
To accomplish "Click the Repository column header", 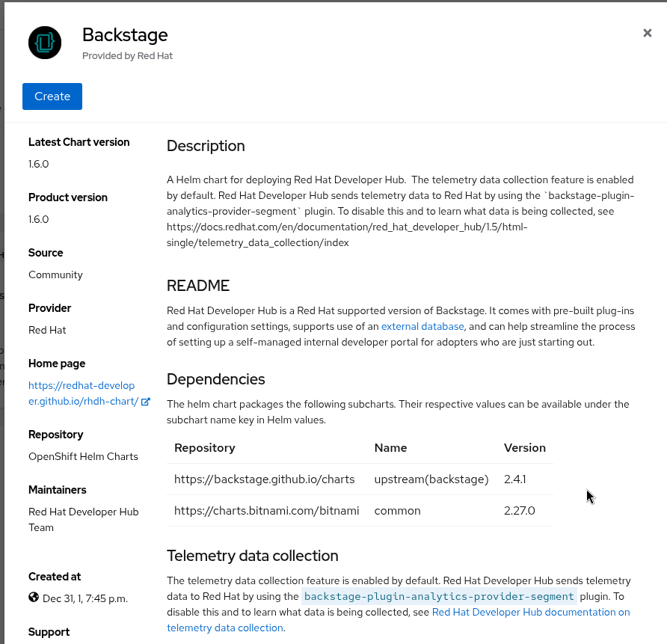I will (205, 448).
